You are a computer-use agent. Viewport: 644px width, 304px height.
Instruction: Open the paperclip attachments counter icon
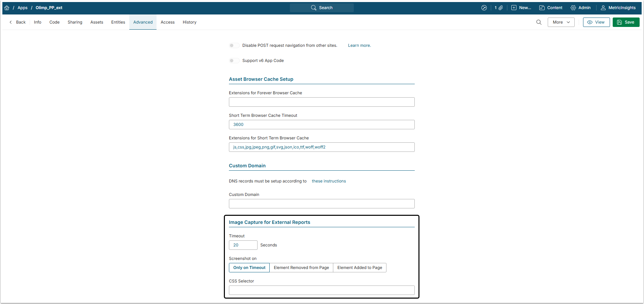tap(499, 8)
